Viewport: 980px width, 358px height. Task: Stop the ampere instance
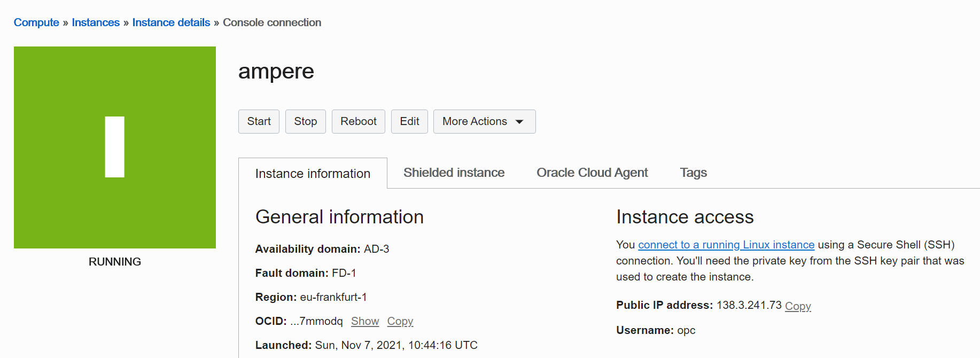(x=305, y=122)
